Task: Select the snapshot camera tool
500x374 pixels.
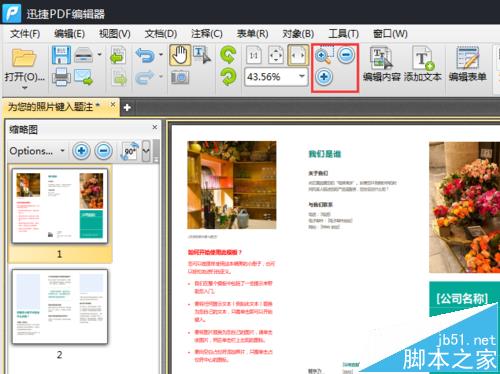Action: pos(180,77)
